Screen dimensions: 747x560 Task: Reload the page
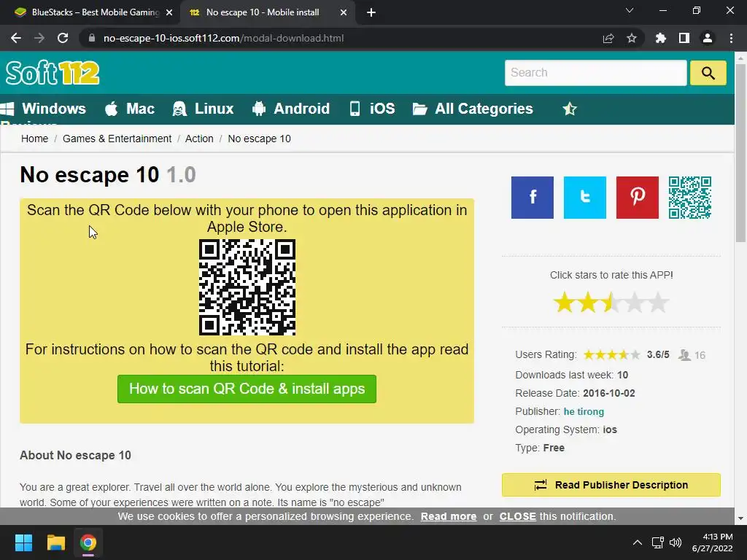(x=63, y=38)
